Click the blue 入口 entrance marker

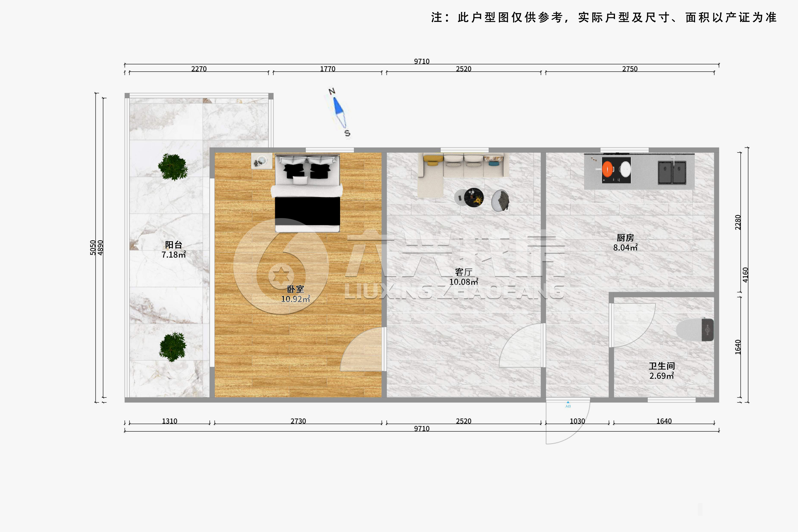(x=568, y=404)
